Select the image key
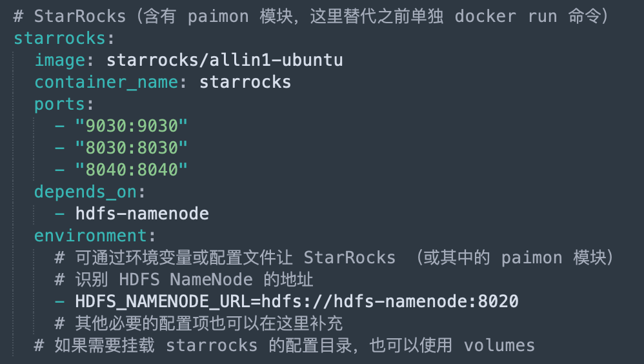Screen dimensions: 644x364 [x=60, y=61]
